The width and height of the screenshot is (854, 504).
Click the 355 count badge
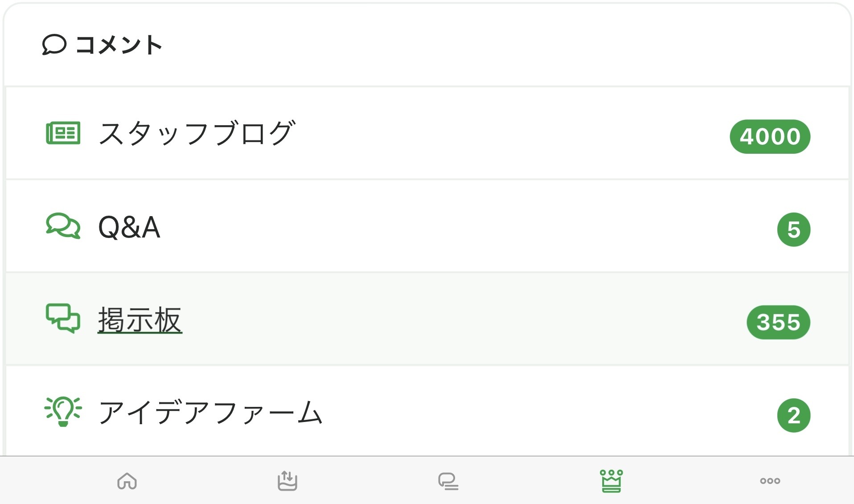(778, 322)
